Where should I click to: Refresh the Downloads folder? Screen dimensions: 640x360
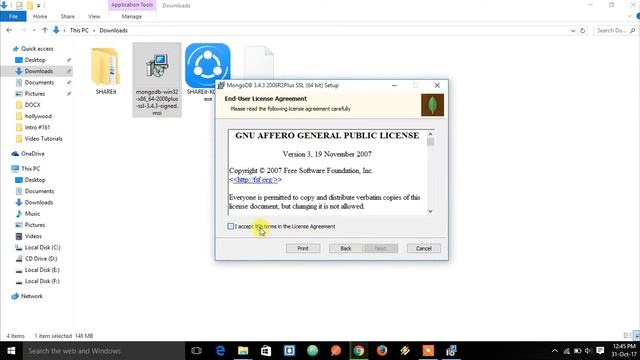coord(582,31)
